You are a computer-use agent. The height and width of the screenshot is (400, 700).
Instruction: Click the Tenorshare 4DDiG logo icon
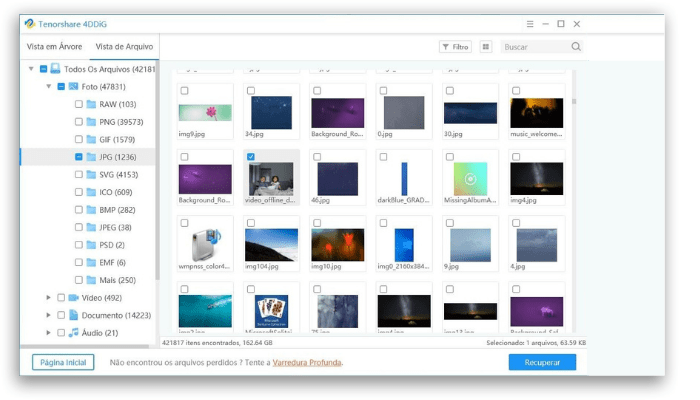tap(30, 24)
